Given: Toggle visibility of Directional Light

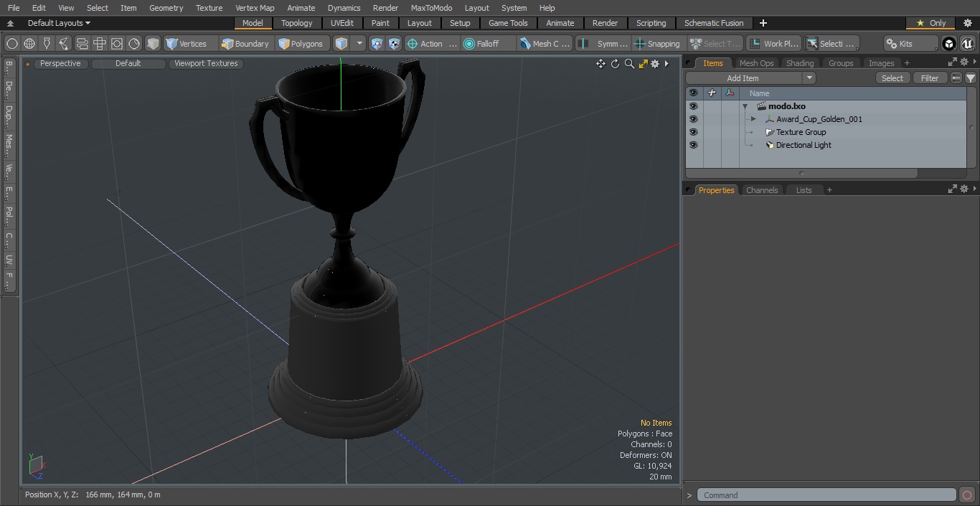Looking at the screenshot, I should pos(693,145).
